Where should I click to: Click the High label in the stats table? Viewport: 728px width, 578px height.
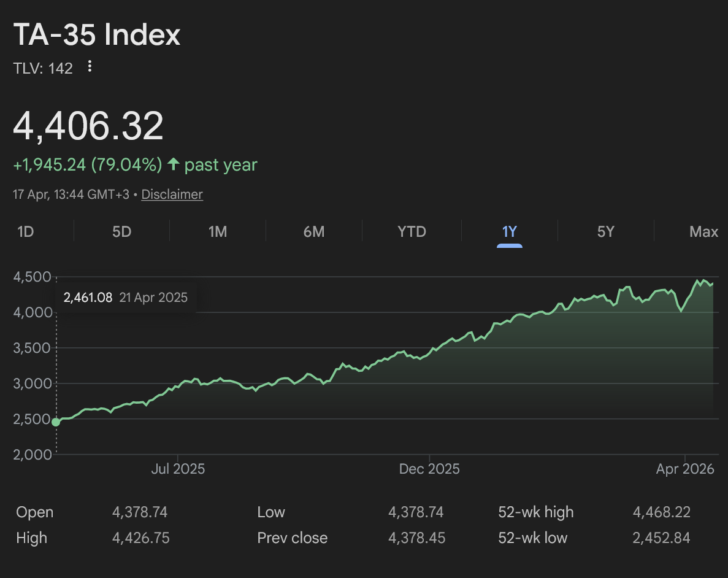(31, 538)
